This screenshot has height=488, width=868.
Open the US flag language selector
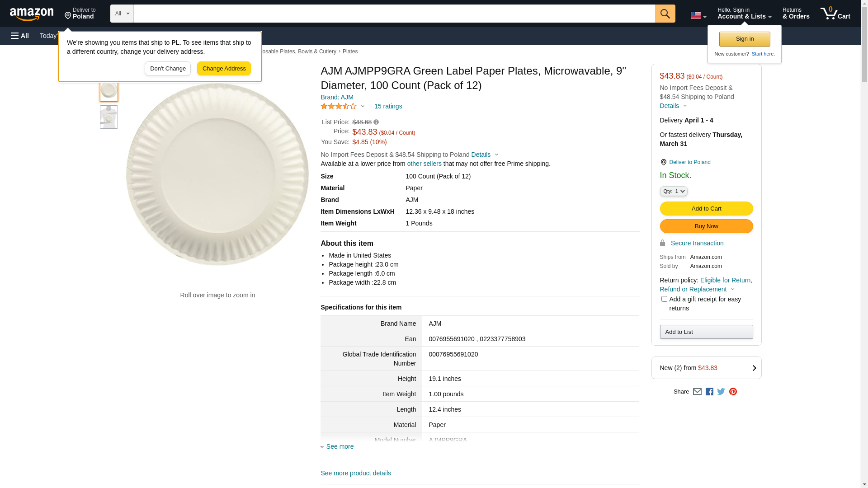[x=698, y=16]
